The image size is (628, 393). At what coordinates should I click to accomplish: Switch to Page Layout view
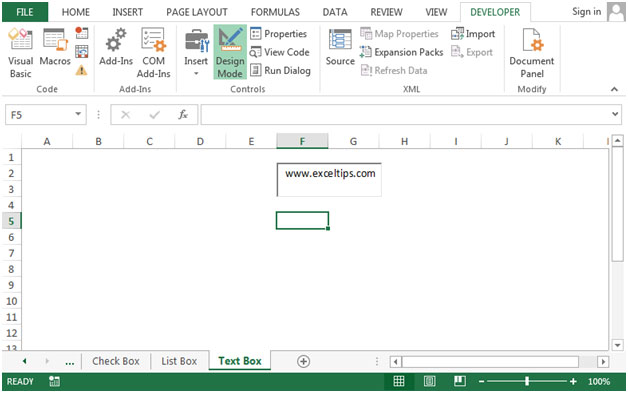(x=429, y=381)
